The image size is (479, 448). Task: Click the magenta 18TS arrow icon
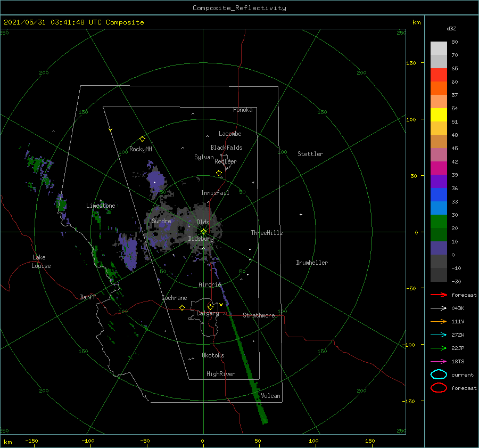click(x=439, y=362)
